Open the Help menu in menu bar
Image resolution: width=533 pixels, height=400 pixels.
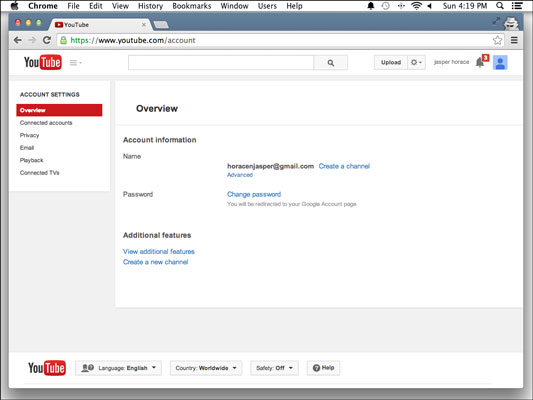tap(294, 6)
